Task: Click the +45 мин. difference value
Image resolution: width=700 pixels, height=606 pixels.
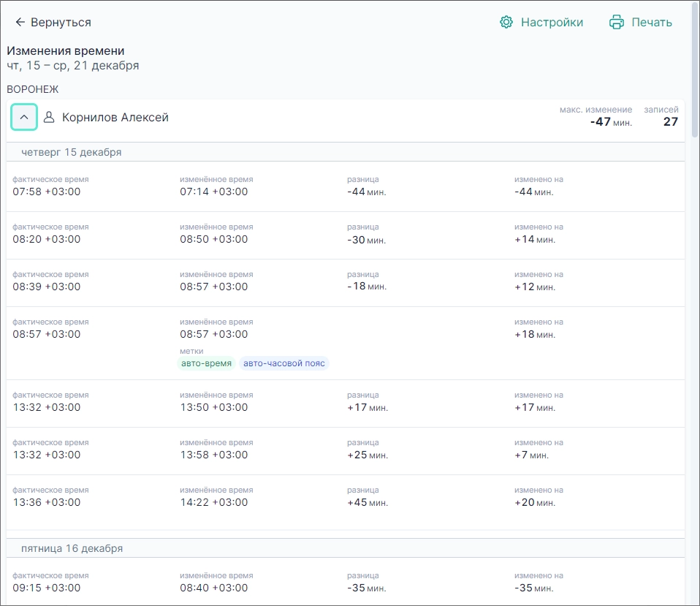Action: (x=368, y=502)
